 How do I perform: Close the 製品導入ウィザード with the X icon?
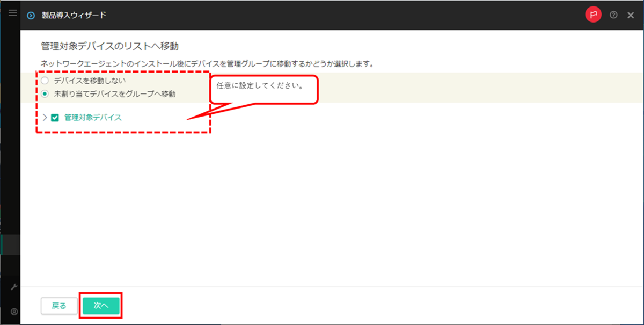coord(630,15)
